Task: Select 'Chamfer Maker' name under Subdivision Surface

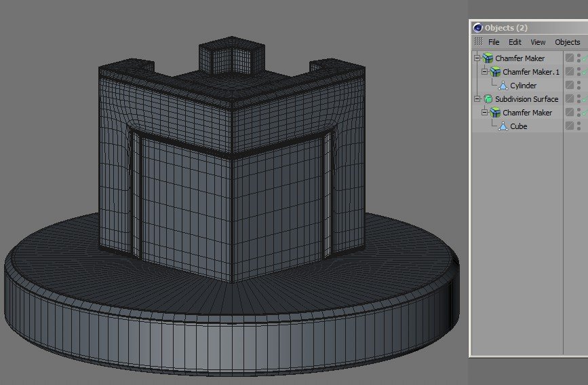Action: click(x=527, y=113)
